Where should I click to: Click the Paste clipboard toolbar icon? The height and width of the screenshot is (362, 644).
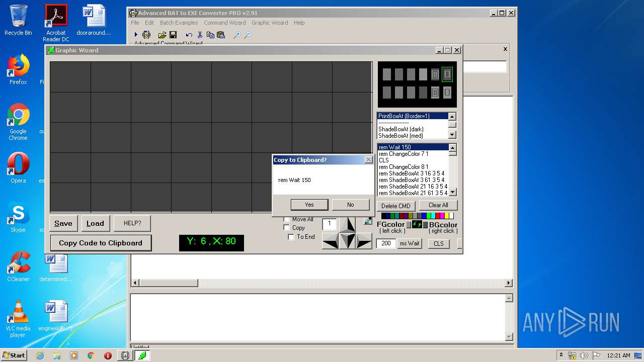220,35
